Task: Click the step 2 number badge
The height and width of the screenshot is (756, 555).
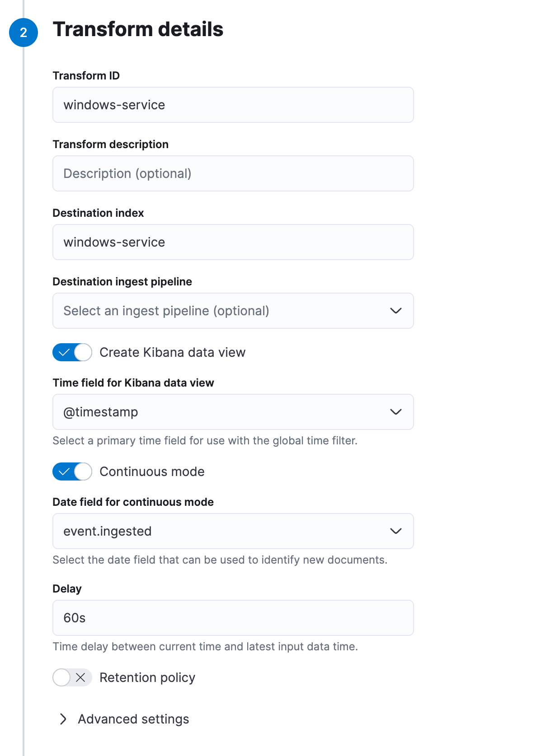Action: click(x=24, y=33)
